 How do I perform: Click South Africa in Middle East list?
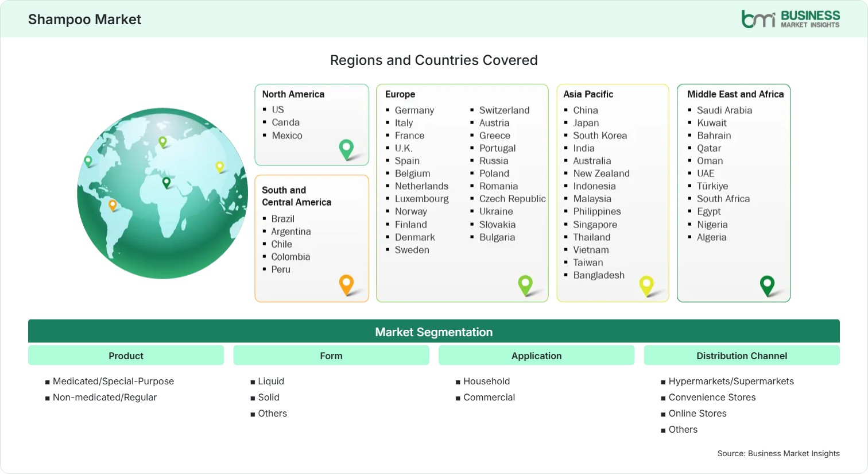723,199
